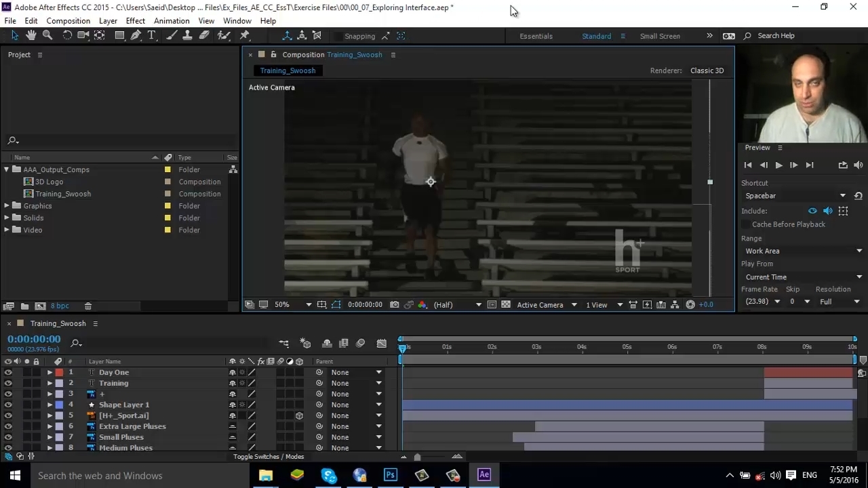Open the Range Work Area dropdown

tap(802, 251)
